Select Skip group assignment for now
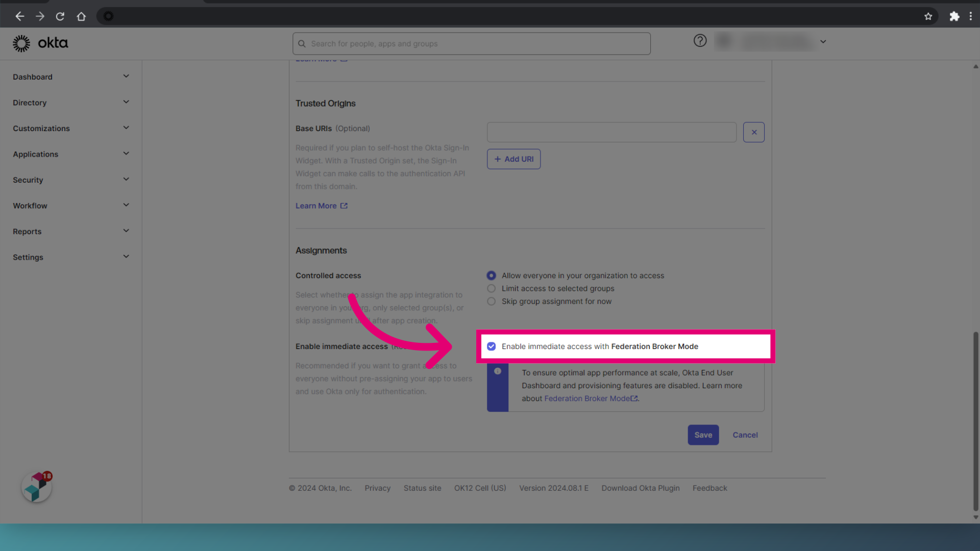 (491, 302)
